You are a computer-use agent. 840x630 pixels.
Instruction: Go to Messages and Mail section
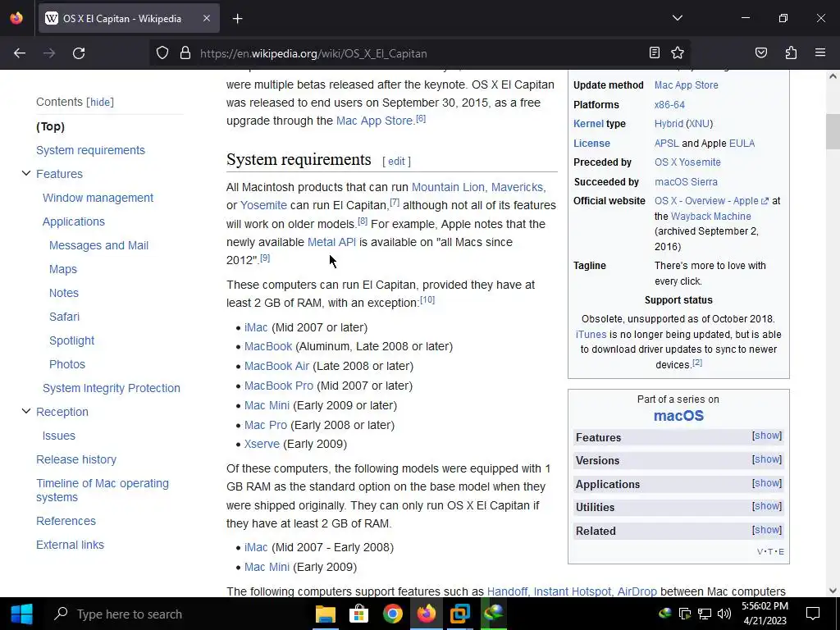click(98, 245)
